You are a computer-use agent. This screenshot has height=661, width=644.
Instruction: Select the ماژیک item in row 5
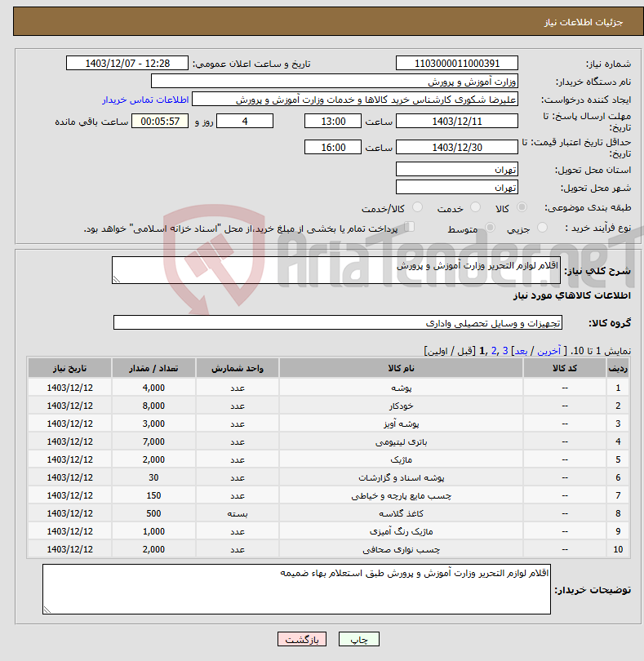click(x=329, y=459)
